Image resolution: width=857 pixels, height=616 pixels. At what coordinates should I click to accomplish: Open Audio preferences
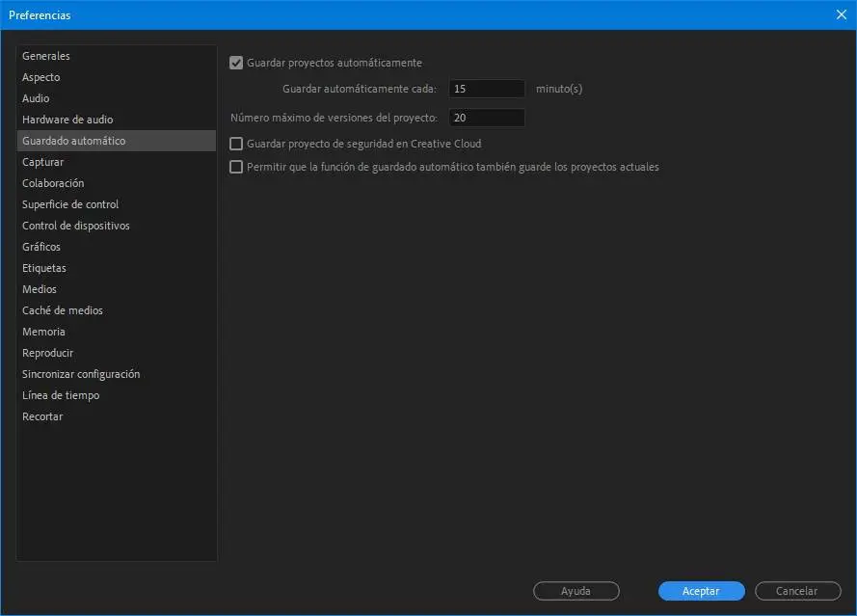pyautogui.click(x=117, y=98)
